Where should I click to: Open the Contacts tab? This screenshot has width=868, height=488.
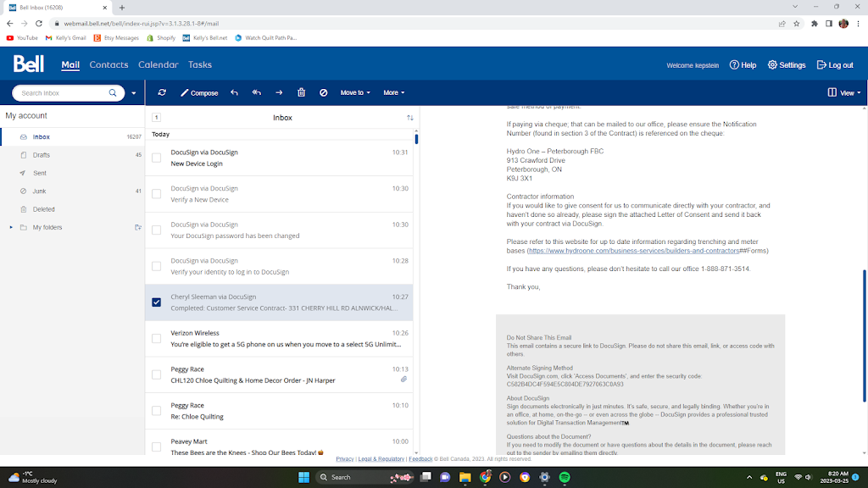(108, 64)
